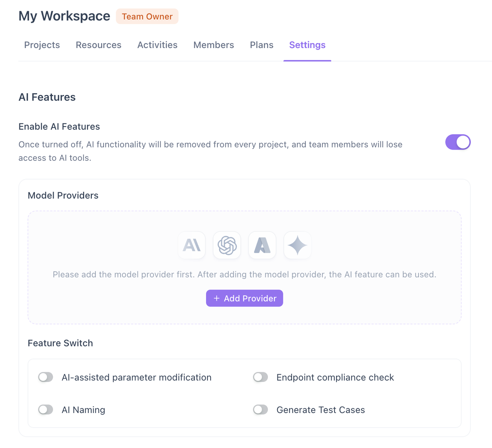Click the Gemini sparkle provider icon
492x448 pixels.
[298, 245]
